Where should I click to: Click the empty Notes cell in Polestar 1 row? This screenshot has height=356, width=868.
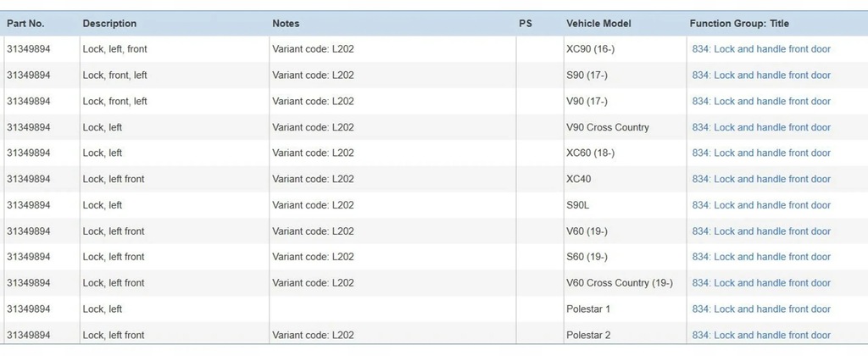[392, 309]
